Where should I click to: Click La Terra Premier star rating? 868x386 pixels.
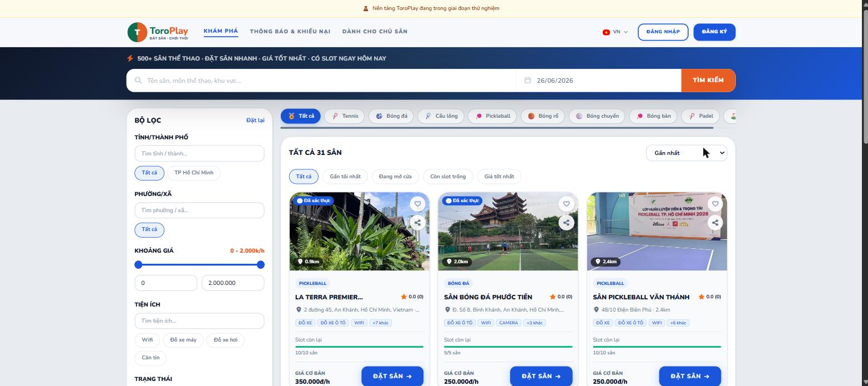click(x=412, y=297)
